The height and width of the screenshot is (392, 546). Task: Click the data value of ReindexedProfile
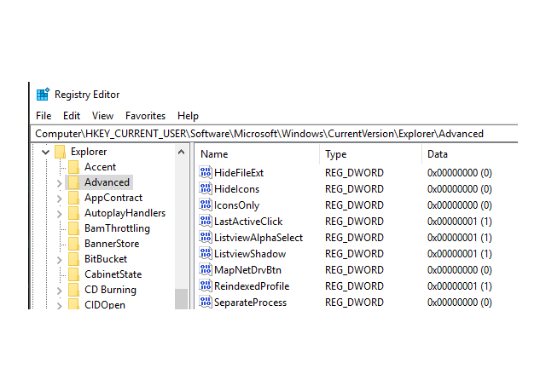(460, 286)
